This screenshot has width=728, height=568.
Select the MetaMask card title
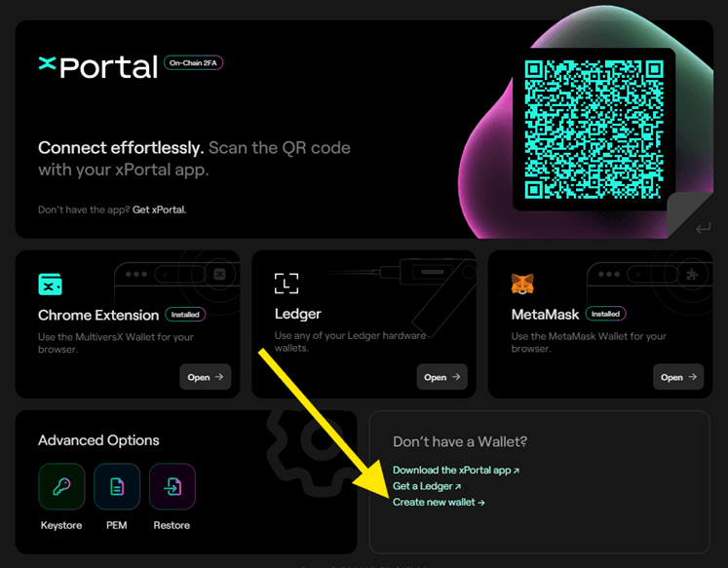[545, 315]
